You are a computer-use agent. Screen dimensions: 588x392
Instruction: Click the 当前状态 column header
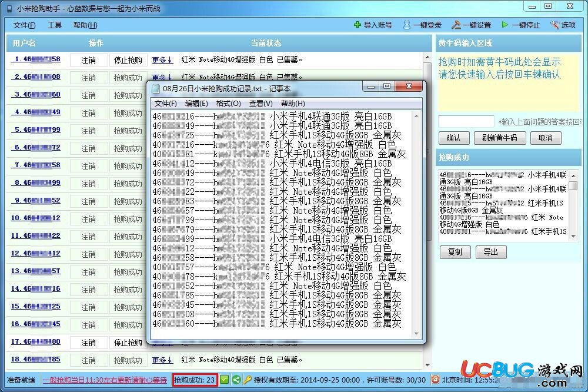coord(266,43)
